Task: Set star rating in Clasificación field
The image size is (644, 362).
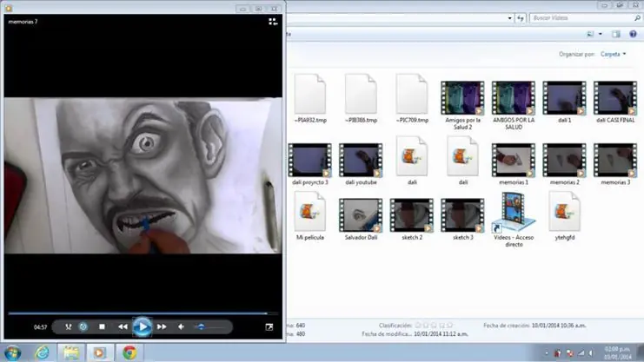Action: [434, 326]
